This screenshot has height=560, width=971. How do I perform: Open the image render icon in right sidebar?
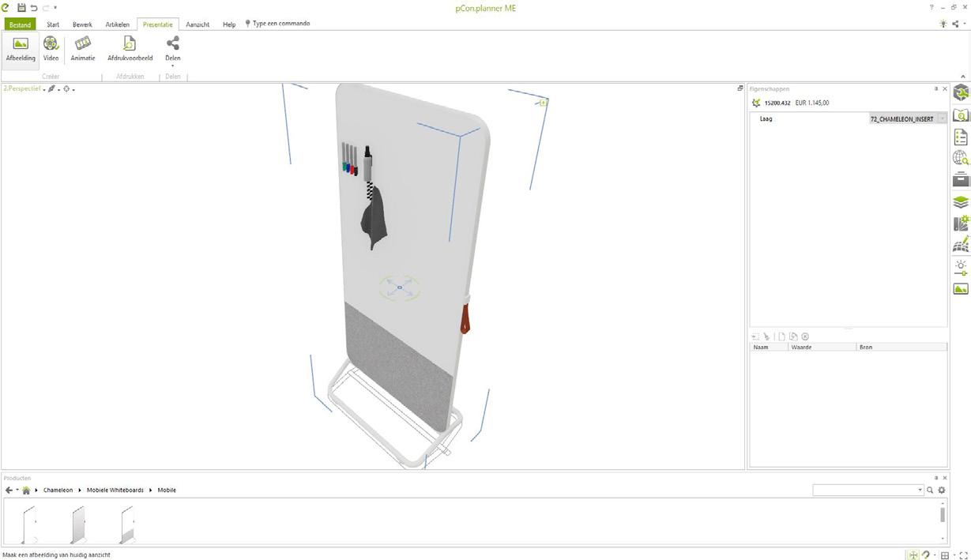961,289
